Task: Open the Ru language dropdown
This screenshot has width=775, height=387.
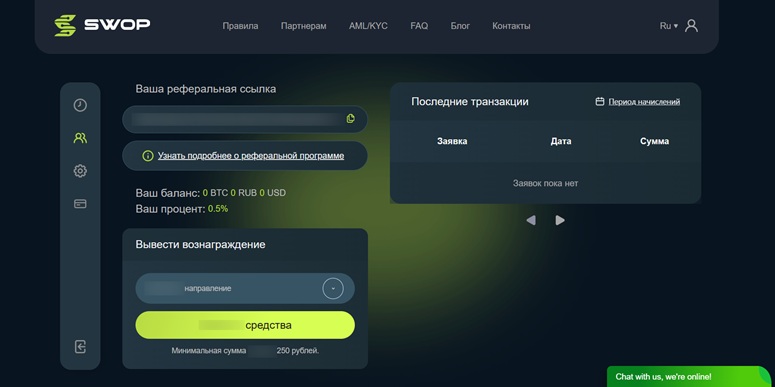Action: point(669,26)
